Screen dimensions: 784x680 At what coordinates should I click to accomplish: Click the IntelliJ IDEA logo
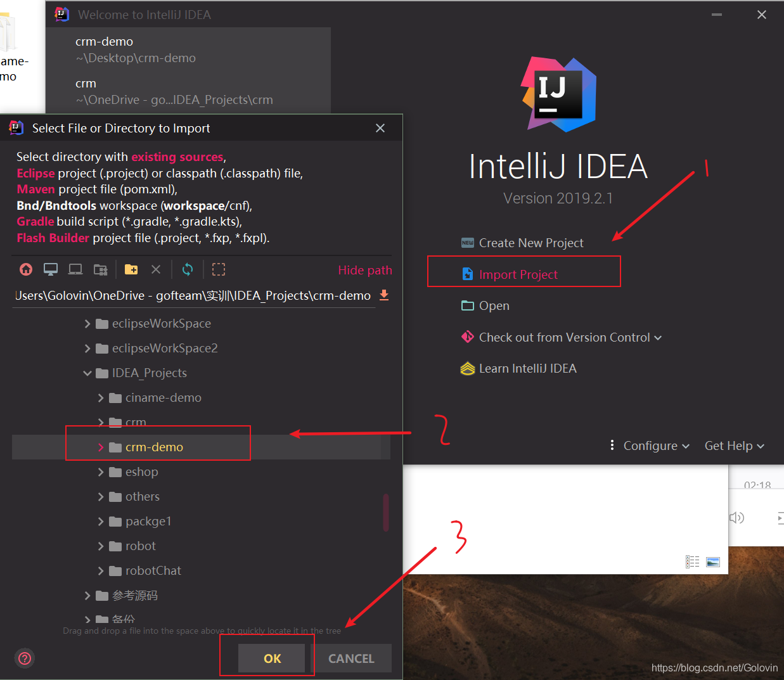click(x=559, y=94)
